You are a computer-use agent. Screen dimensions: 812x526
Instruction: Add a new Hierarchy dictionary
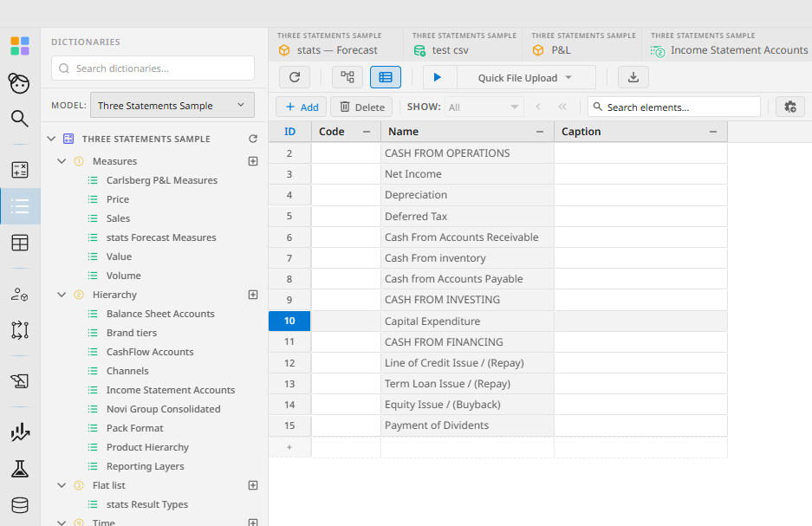click(253, 295)
